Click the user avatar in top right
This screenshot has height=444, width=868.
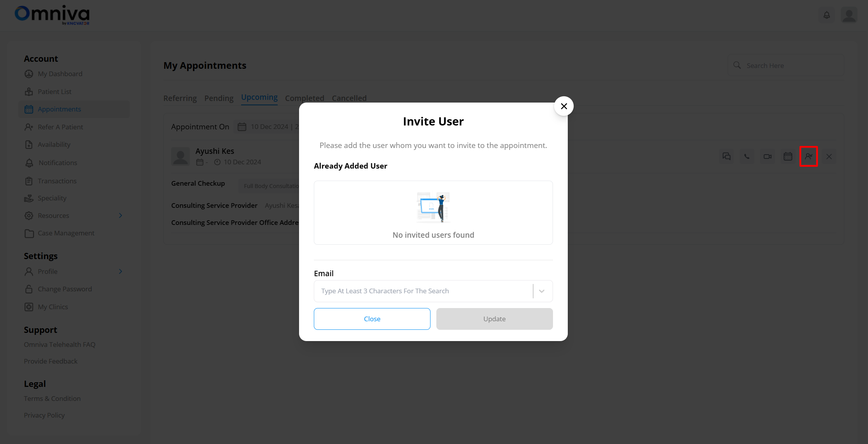click(x=849, y=15)
